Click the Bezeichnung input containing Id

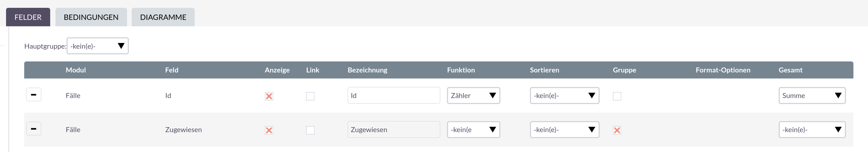coord(394,96)
